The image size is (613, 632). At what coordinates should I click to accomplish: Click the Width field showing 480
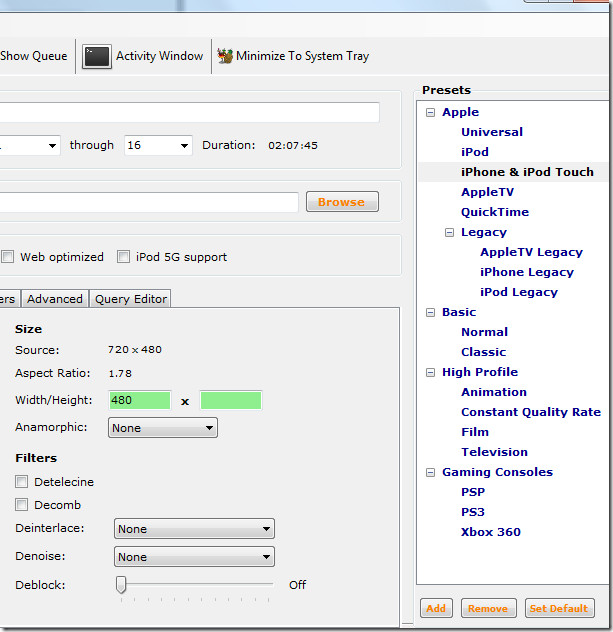coord(140,400)
